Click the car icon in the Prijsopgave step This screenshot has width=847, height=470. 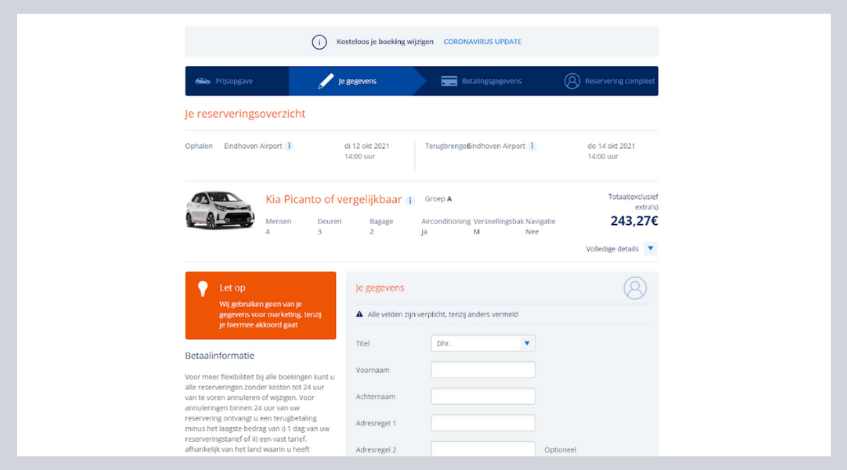203,81
